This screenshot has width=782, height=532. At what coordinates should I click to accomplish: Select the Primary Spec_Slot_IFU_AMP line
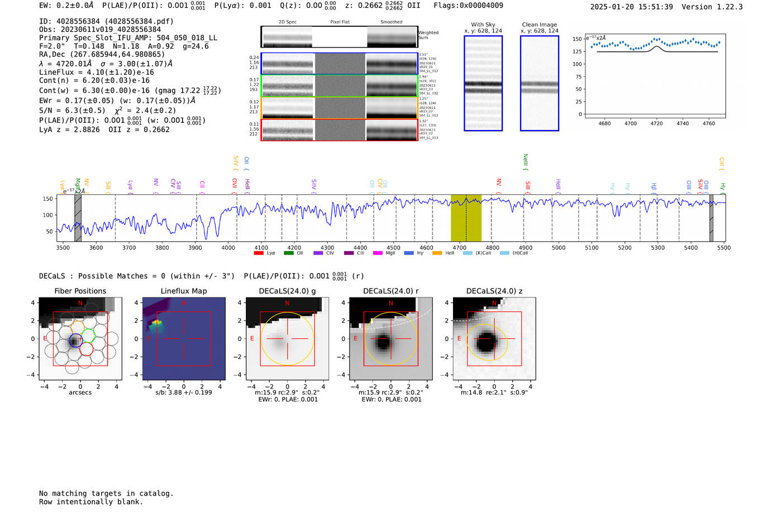click(128, 38)
